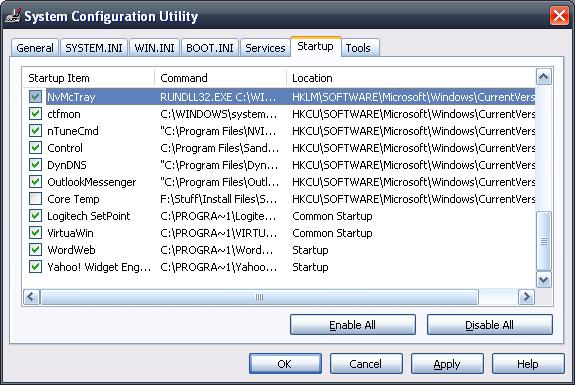Click the C:\PROGRA~1\Logite... command cell
Image resolution: width=575 pixels, height=385 pixels.
(218, 216)
